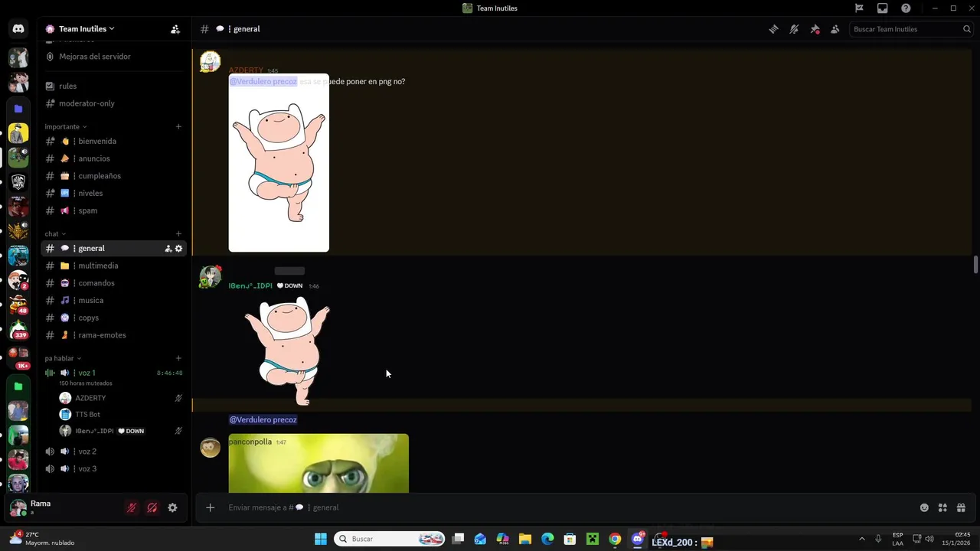Image resolution: width=980 pixels, height=551 pixels.
Task: Join the voz 3 voice channel
Action: [x=113, y=469]
